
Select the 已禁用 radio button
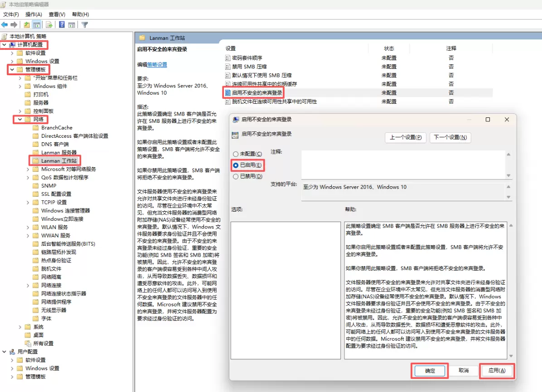pyautogui.click(x=236, y=177)
